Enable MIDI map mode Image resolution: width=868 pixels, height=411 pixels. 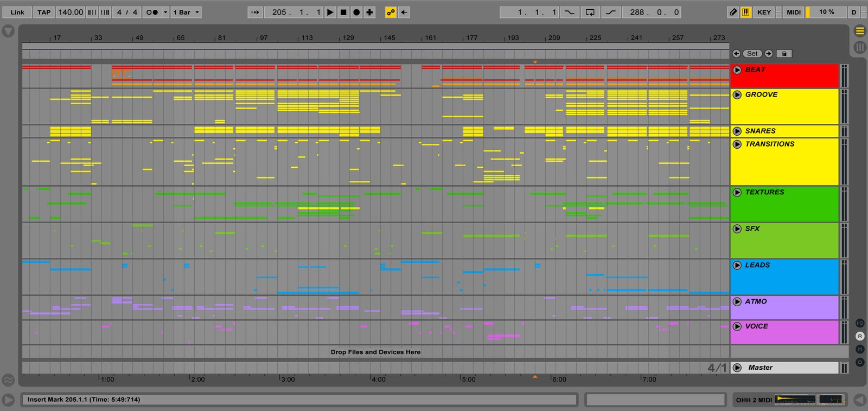[x=794, y=12]
